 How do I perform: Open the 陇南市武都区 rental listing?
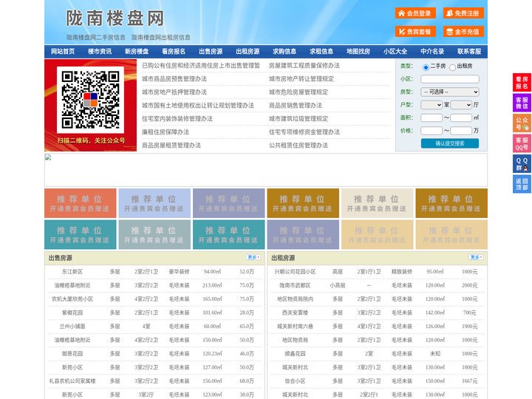(295, 285)
